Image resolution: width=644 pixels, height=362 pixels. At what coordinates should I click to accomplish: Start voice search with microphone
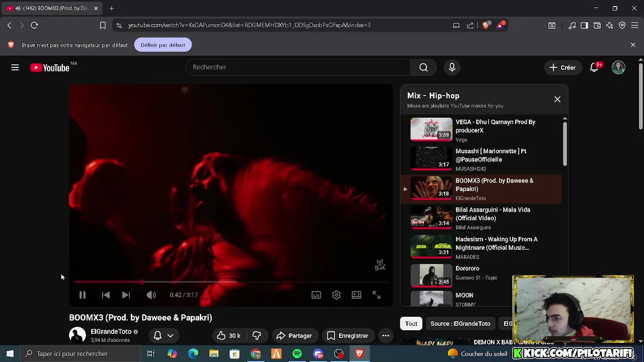[452, 67]
